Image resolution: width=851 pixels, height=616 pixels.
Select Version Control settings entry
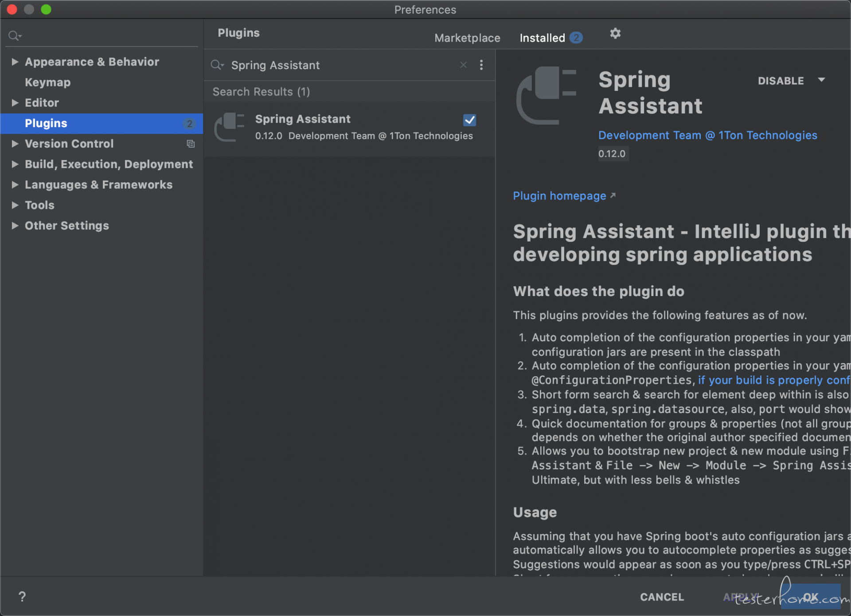(x=69, y=144)
